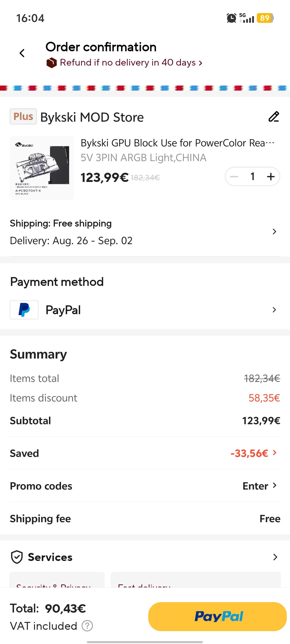Screen dimensions: 290x644
Task: Expand the Services section
Action: click(275, 557)
